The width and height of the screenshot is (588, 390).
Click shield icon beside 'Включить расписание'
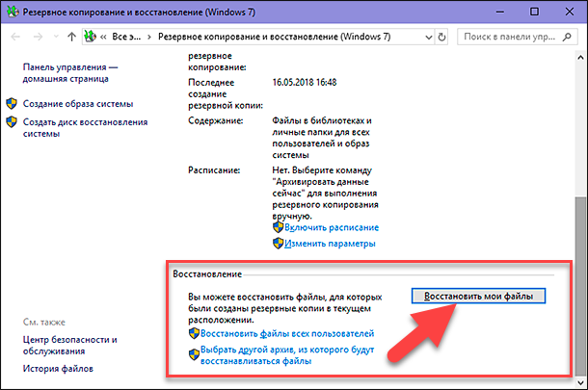coord(278,227)
